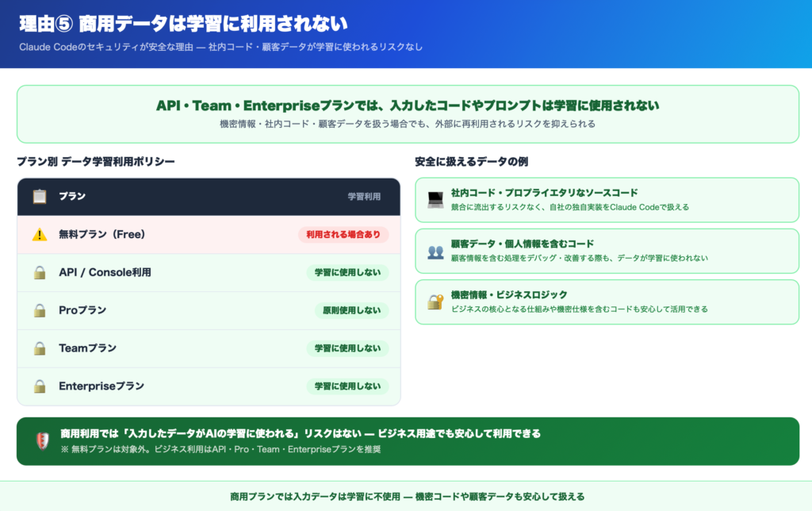Click the プラン別 データ学習利用ポリシー heading
812x511 pixels.
coord(96,162)
